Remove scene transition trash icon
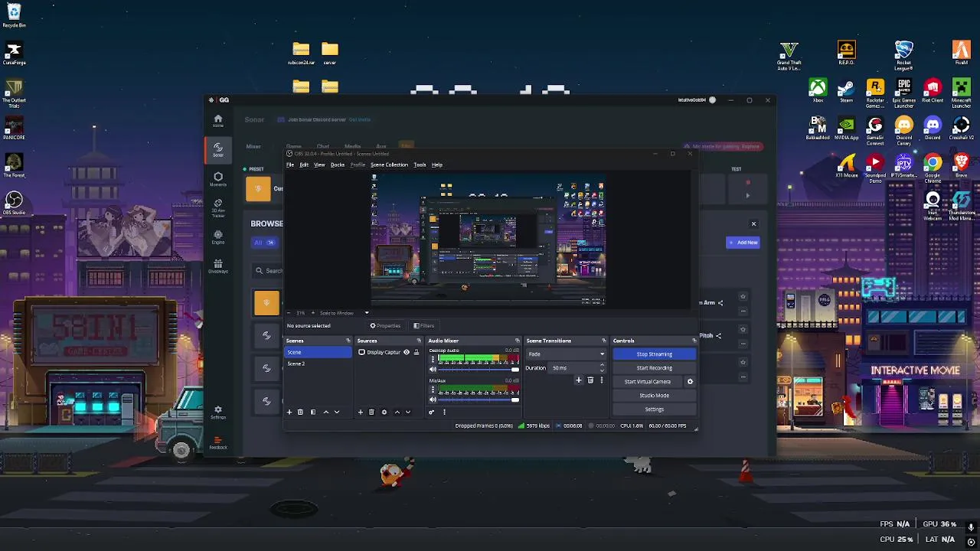 pyautogui.click(x=590, y=380)
